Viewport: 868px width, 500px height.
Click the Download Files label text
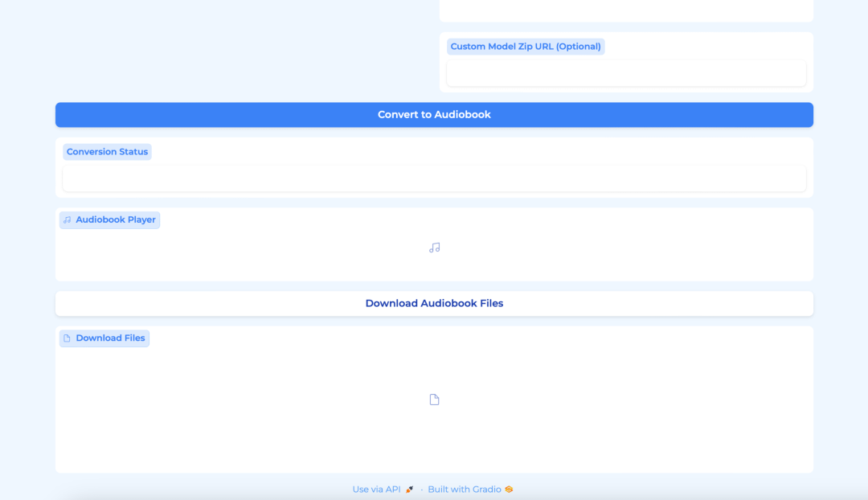110,338
